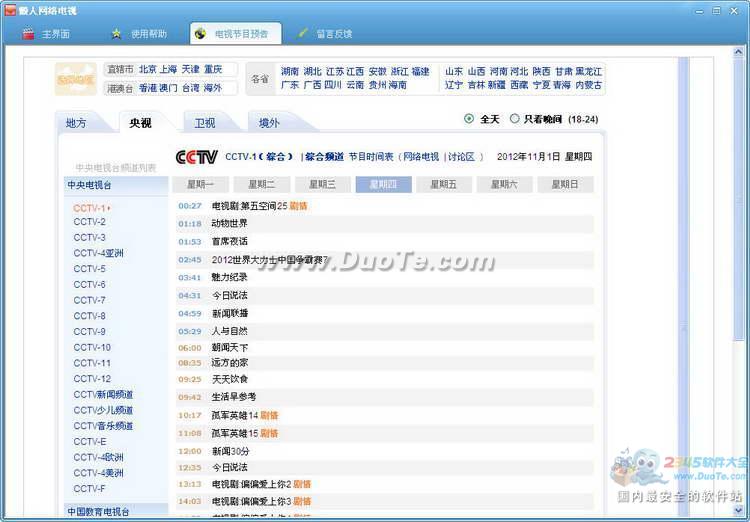The width and height of the screenshot is (750, 522).
Task: Select CCTV-F channel
Action: click(89, 489)
